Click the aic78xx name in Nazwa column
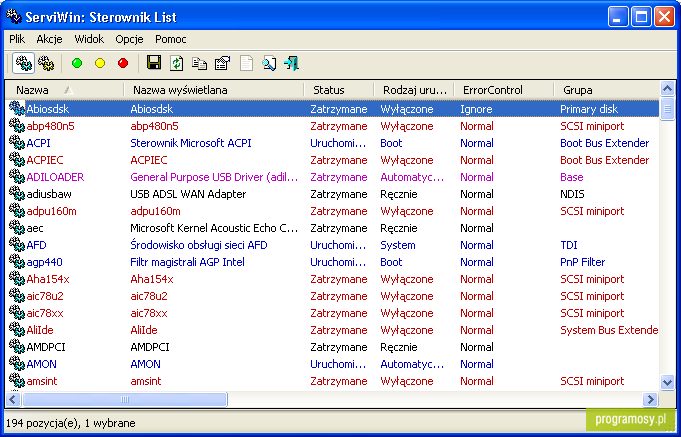 (x=45, y=313)
